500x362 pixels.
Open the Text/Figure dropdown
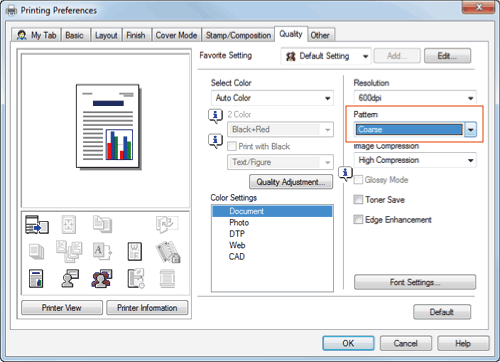(x=280, y=162)
